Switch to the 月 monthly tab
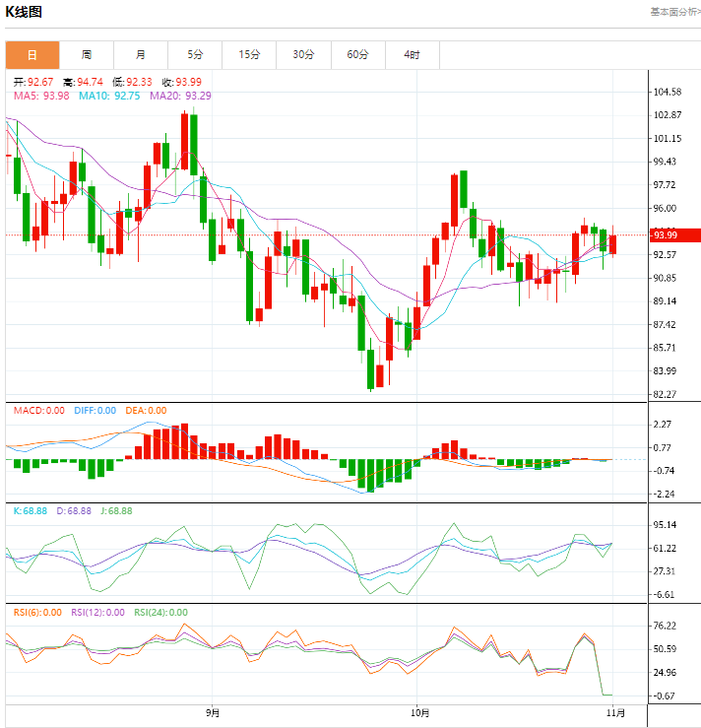This screenshot has height=728, width=701. (x=141, y=55)
